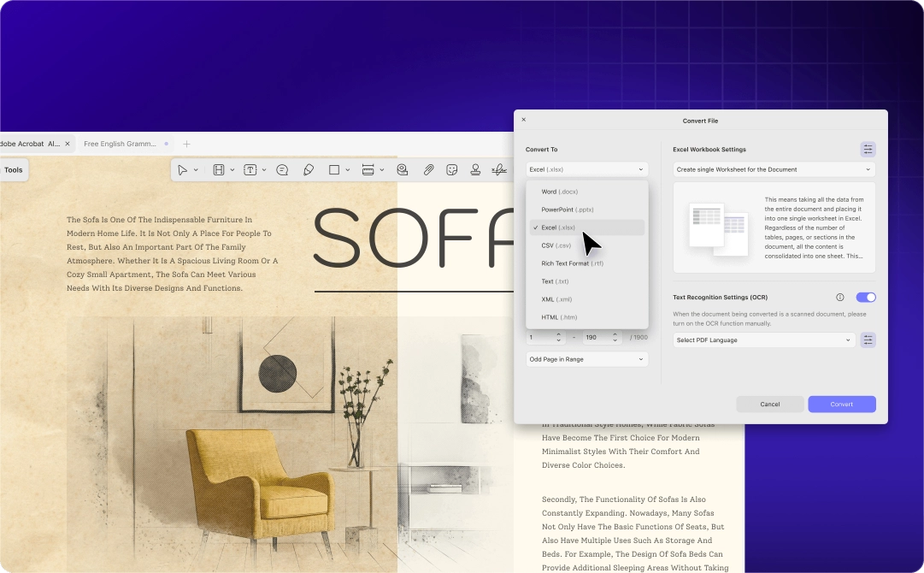Viewport: 924px width, 573px height.
Task: Select the text box tool
Action: (x=250, y=170)
